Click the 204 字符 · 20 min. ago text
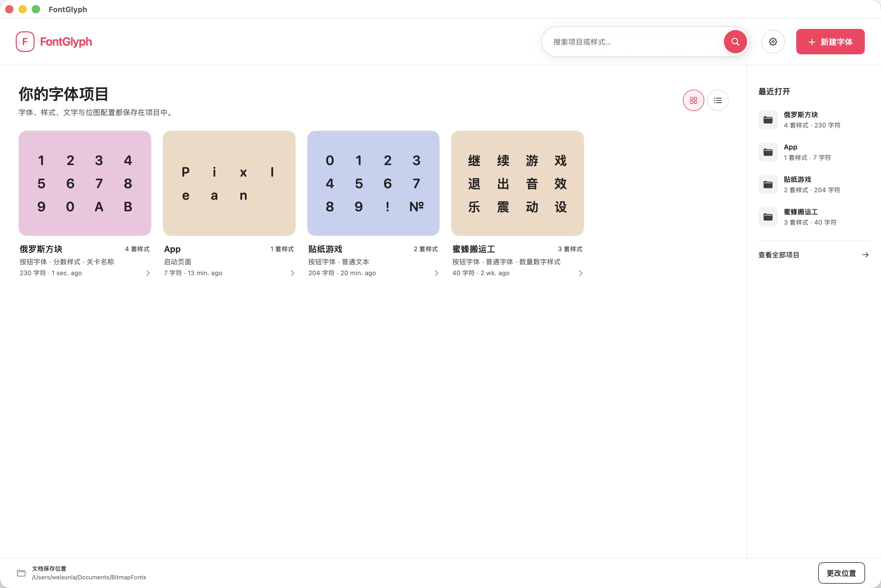 342,273
